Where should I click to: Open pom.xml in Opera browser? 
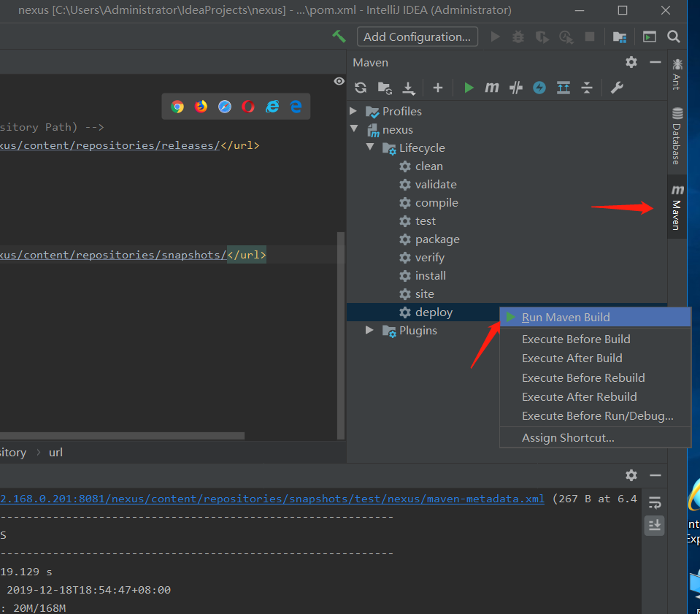248,107
